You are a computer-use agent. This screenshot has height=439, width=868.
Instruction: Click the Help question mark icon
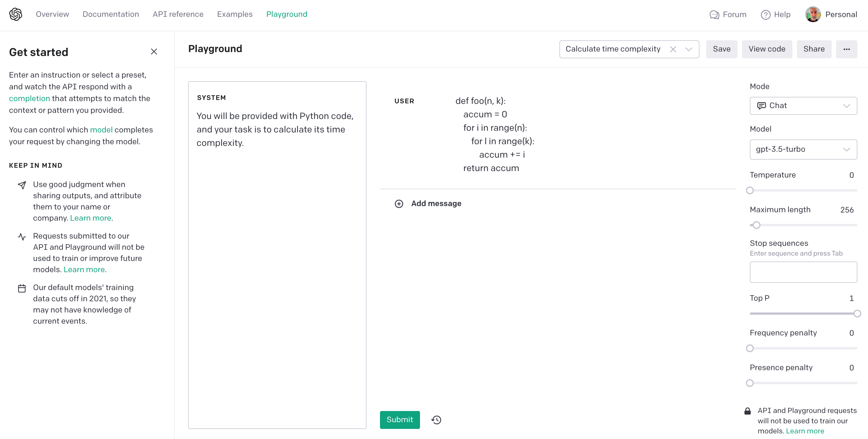765,15
